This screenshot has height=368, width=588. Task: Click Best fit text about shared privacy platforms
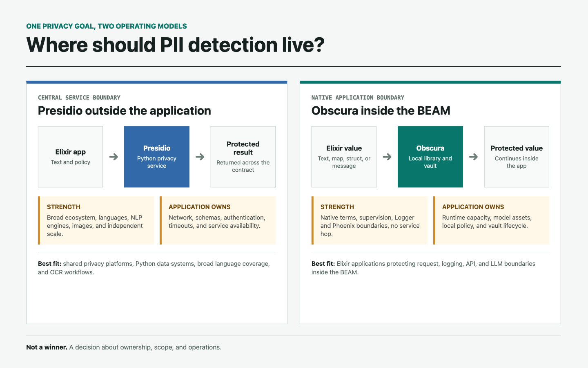point(154,268)
